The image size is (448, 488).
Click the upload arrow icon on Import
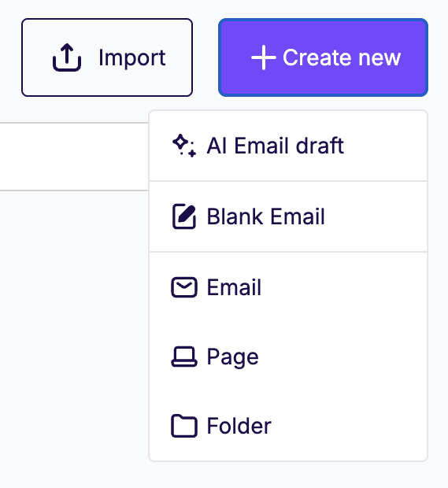click(x=67, y=57)
